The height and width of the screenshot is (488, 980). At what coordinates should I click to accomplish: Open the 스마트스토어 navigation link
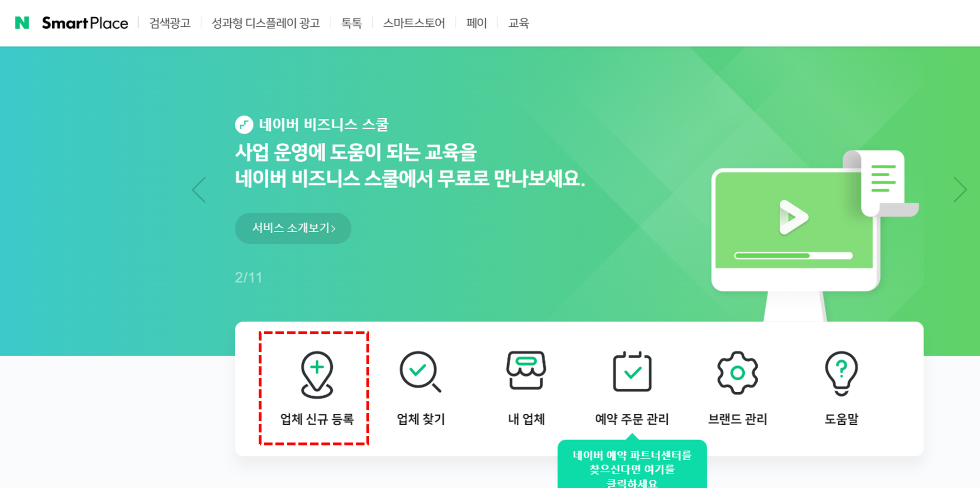tap(414, 23)
